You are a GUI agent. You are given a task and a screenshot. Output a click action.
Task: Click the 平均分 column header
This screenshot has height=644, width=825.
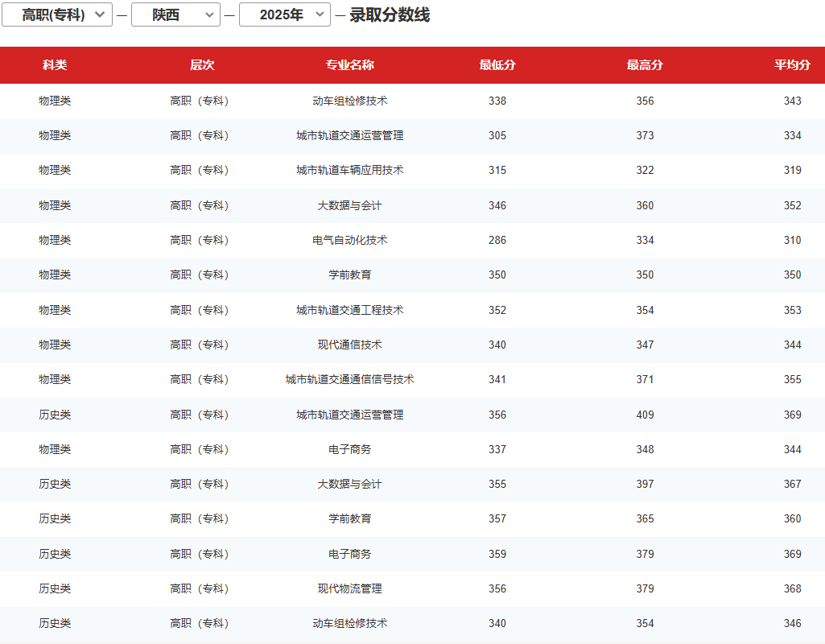792,65
